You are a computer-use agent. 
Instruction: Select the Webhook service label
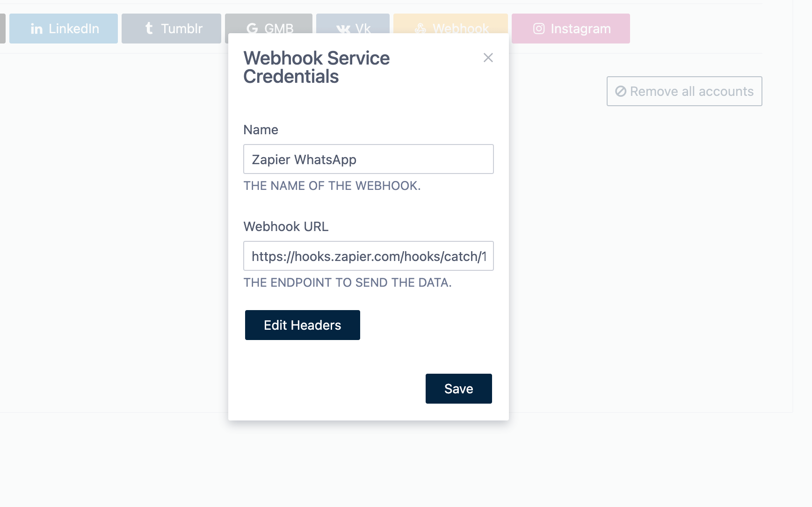coord(461,29)
